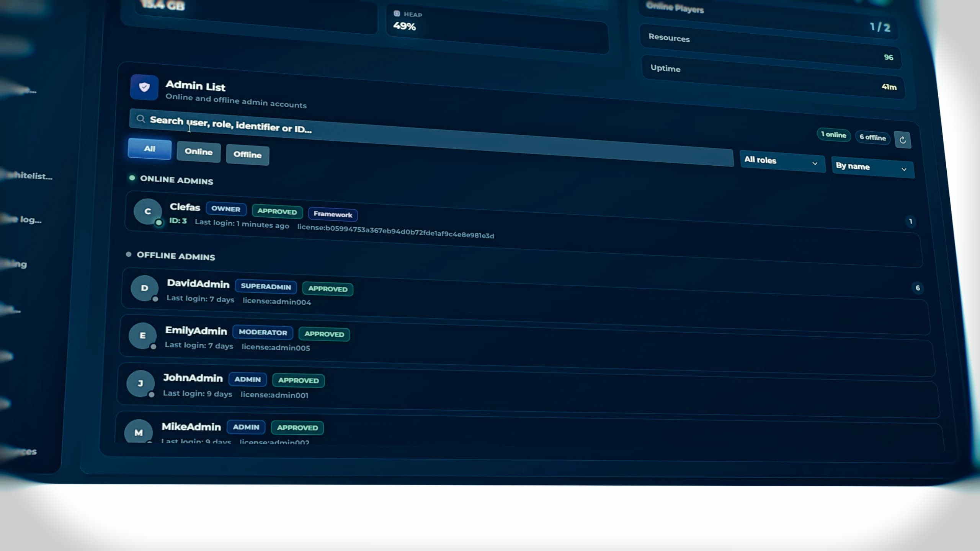Viewport: 980px width, 551px height.
Task: Click the Uptime value 41m
Action: [889, 87]
